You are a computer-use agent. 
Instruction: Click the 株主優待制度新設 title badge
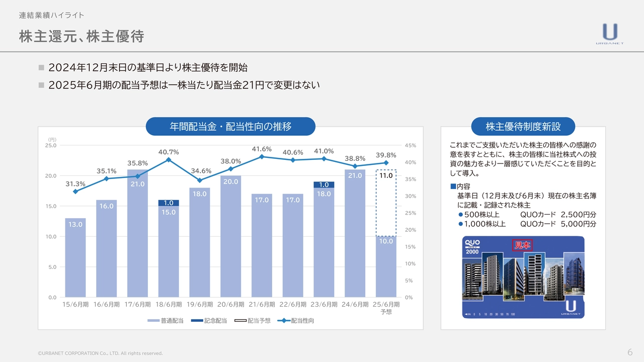tap(523, 127)
